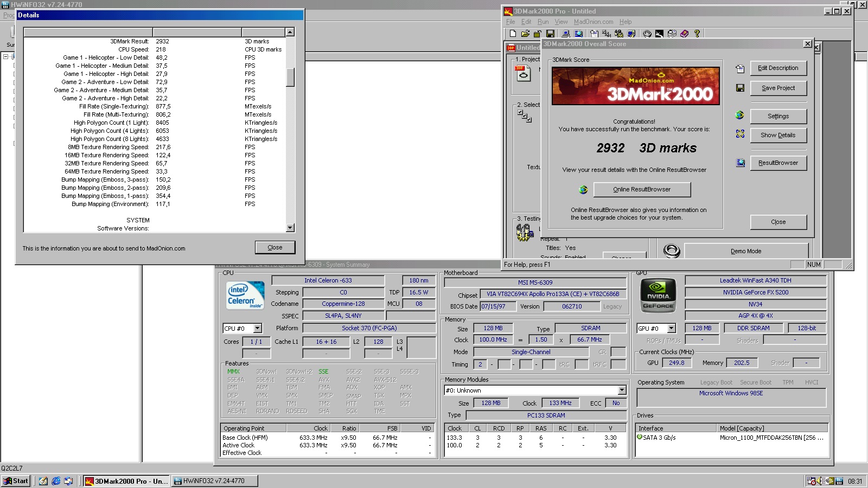Image resolution: width=868 pixels, height=488 pixels.
Task: Click the Edit Description notepad icon
Action: 740,68
